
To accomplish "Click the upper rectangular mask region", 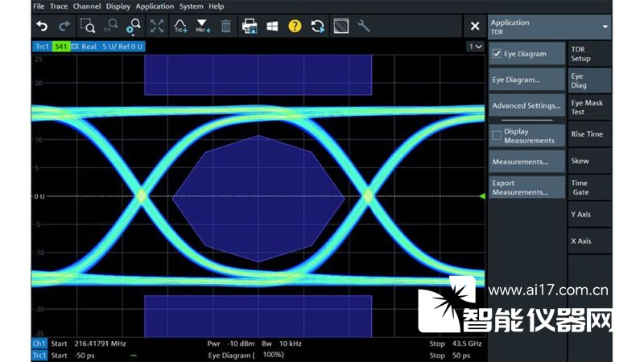I will [x=258, y=75].
